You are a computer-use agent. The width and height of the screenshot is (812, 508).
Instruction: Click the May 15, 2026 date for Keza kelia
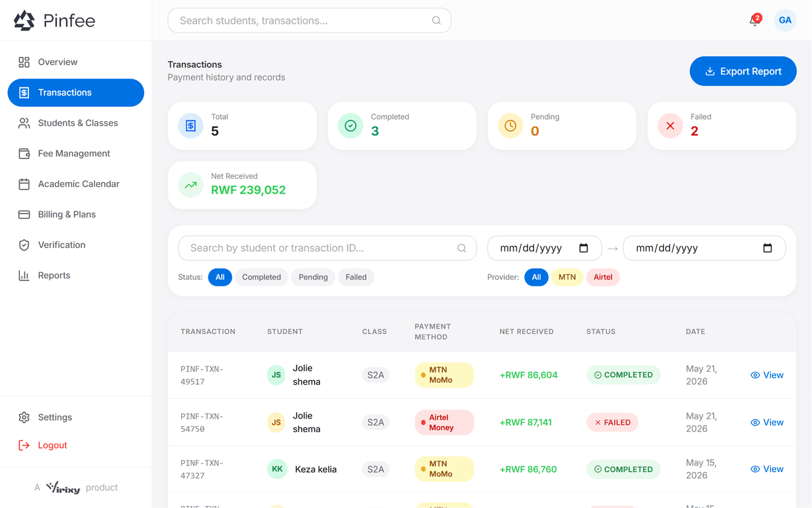point(701,469)
